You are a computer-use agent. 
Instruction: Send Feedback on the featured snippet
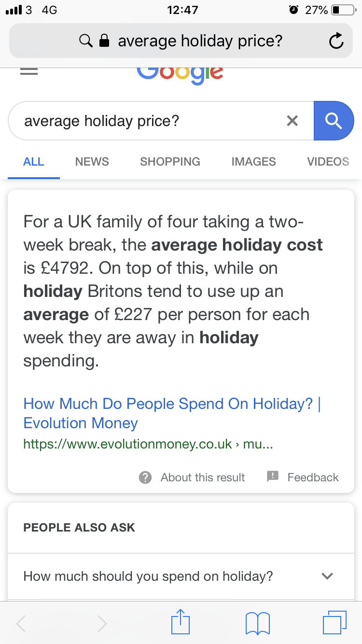click(303, 477)
